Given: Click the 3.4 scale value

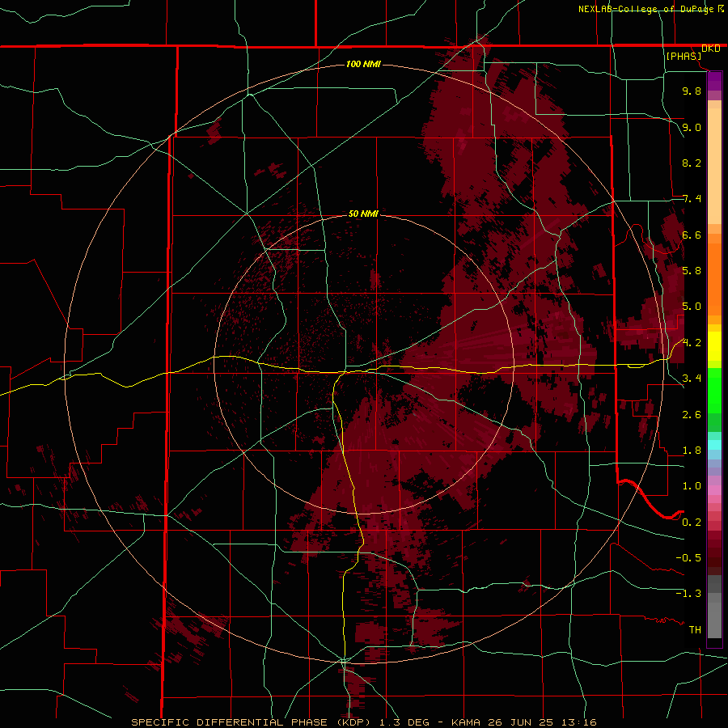Looking at the screenshot, I should (692, 379).
